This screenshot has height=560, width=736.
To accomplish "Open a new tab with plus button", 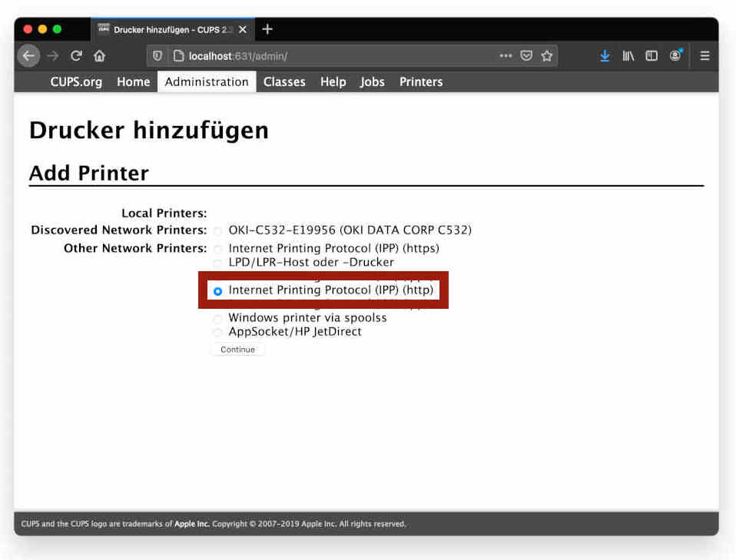I will pos(267,29).
